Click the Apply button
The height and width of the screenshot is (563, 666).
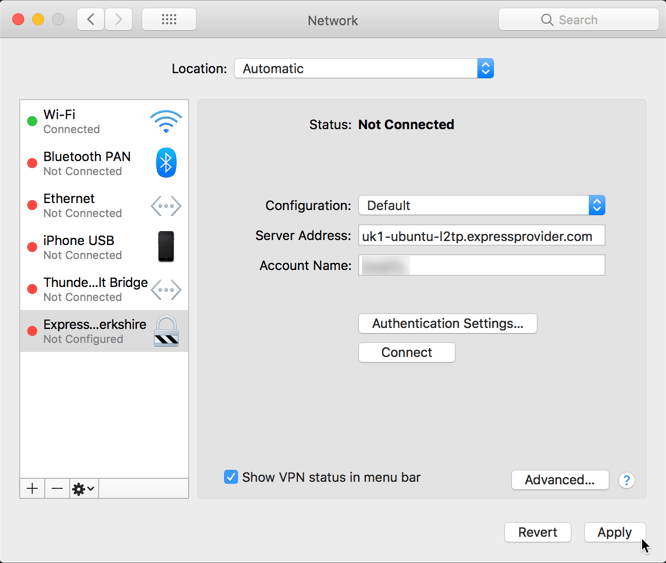click(x=615, y=532)
